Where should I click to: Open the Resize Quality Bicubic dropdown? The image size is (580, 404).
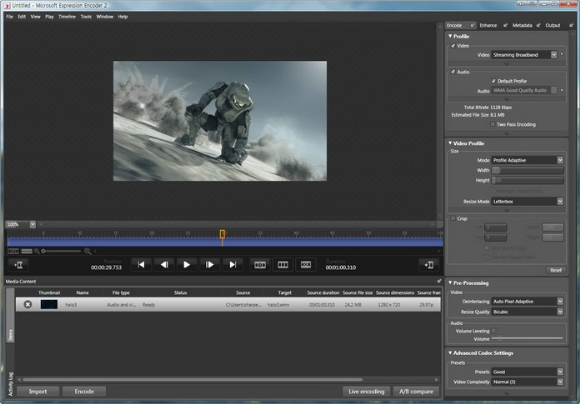pos(527,312)
